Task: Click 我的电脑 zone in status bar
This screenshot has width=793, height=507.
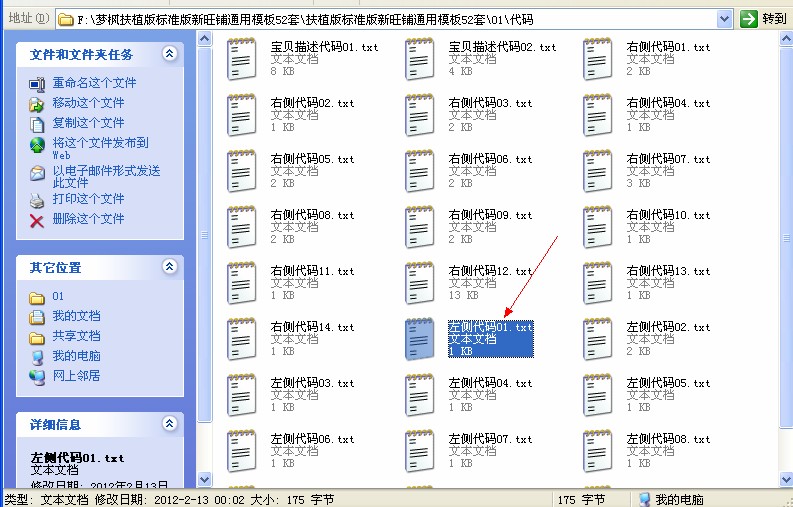Action: pyautogui.click(x=671, y=500)
